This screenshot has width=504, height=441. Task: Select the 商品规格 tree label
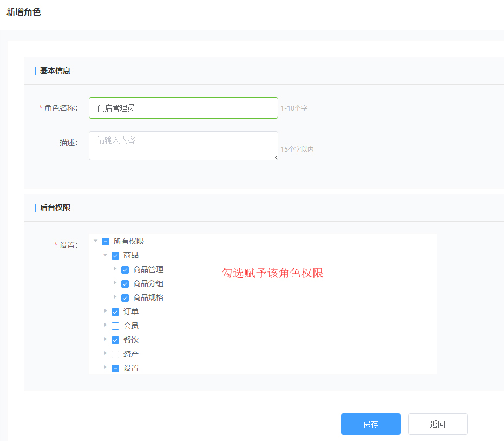[x=148, y=297]
